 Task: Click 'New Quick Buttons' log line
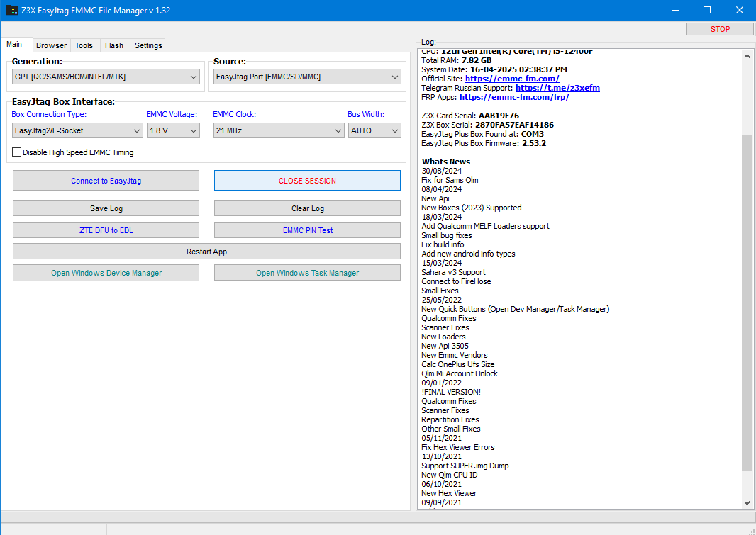pyautogui.click(x=516, y=309)
